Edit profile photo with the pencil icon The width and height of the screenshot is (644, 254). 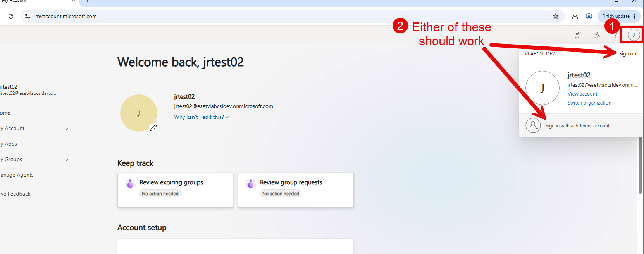tap(153, 128)
